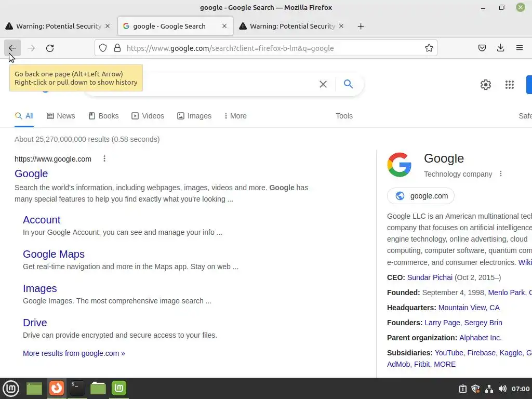This screenshot has width=532, height=399.
Task: Open the search Tools options
Action: 344,116
